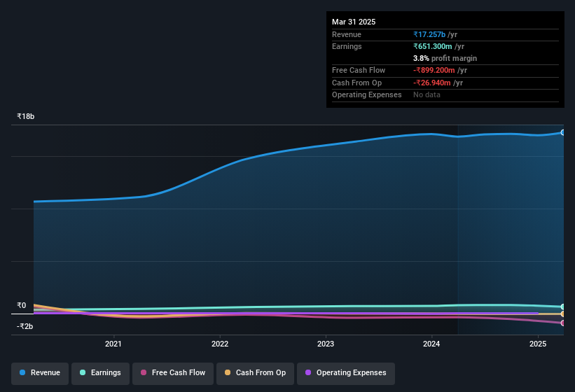
Task: Click the -₹899.200m free cash flow value
Action: (x=434, y=70)
